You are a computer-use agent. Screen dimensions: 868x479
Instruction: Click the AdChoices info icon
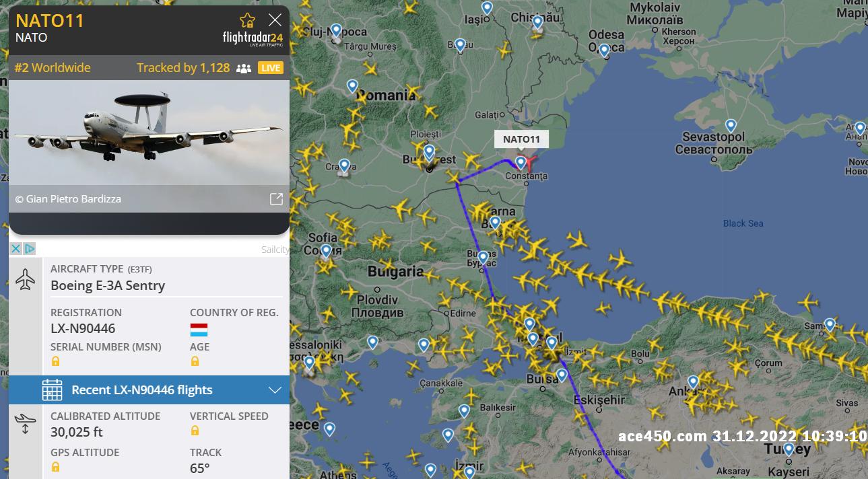tap(29, 248)
